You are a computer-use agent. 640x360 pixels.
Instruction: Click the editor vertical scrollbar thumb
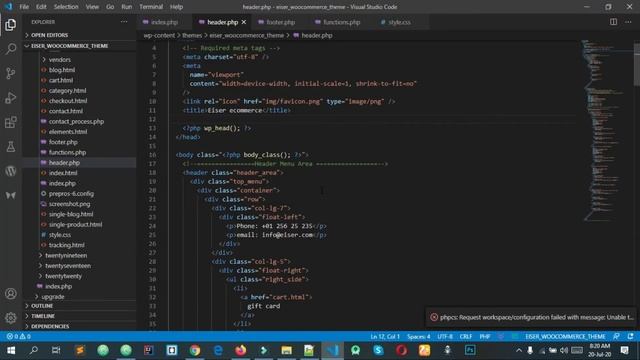click(637, 64)
